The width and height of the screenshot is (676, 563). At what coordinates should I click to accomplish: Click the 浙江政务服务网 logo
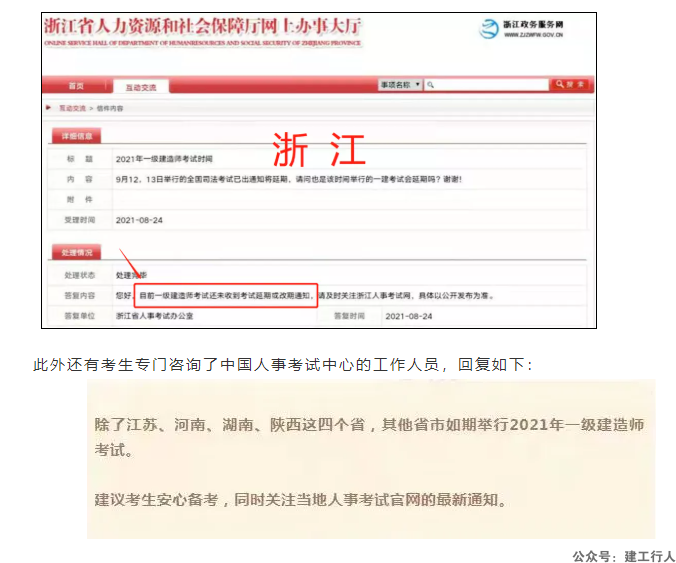(x=521, y=29)
